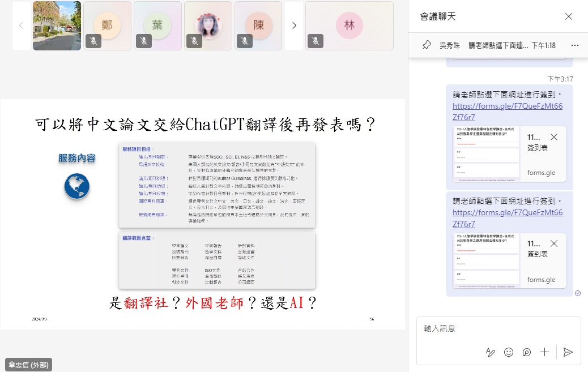
Task: Open the second 簽到表 preview card thumbnail
Action: pos(487,260)
